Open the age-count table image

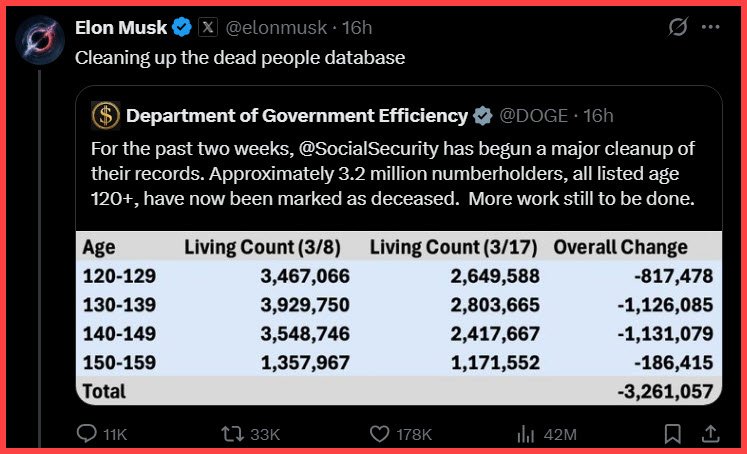point(398,318)
